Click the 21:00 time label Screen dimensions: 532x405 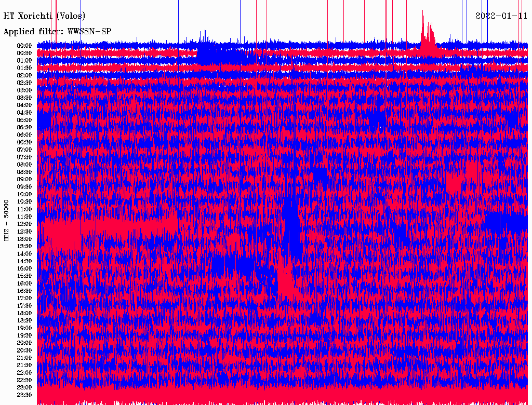pos(24,358)
